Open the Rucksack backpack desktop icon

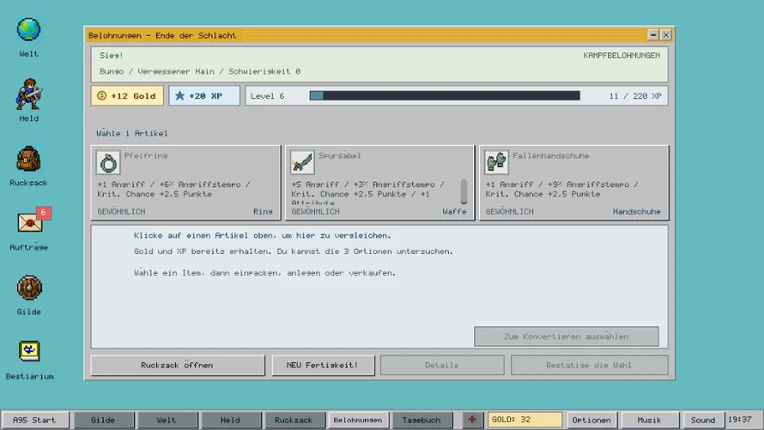tap(28, 159)
